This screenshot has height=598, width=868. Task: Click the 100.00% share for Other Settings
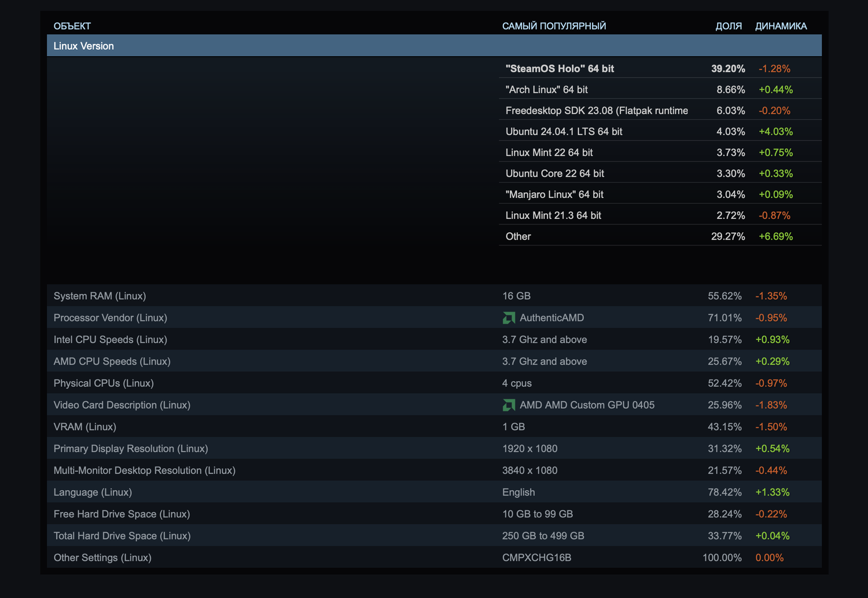point(722,557)
